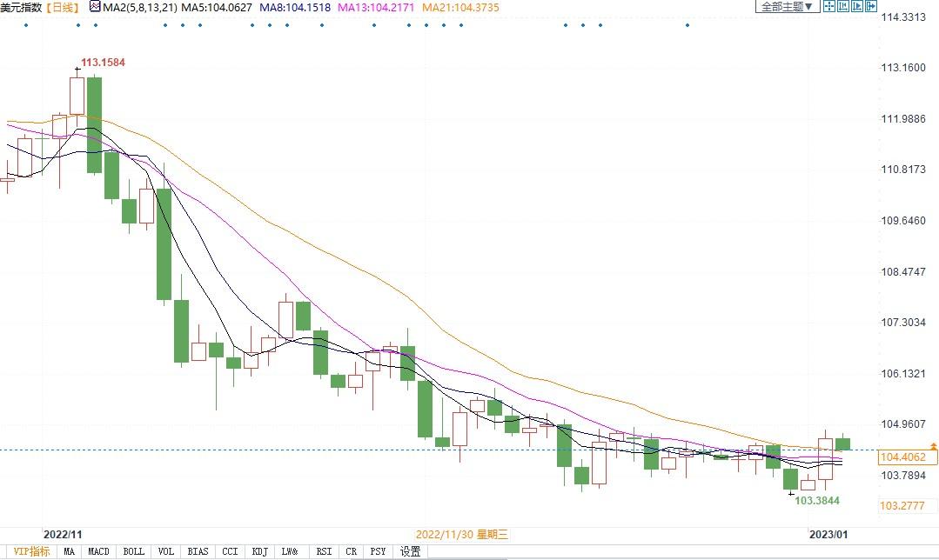Open the 全部主题 dropdown

[x=787, y=7]
